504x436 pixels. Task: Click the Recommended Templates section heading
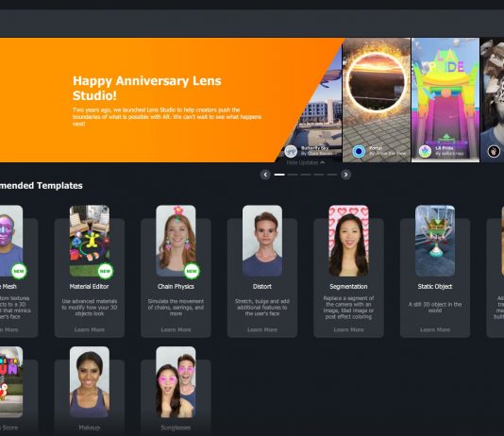click(x=42, y=185)
